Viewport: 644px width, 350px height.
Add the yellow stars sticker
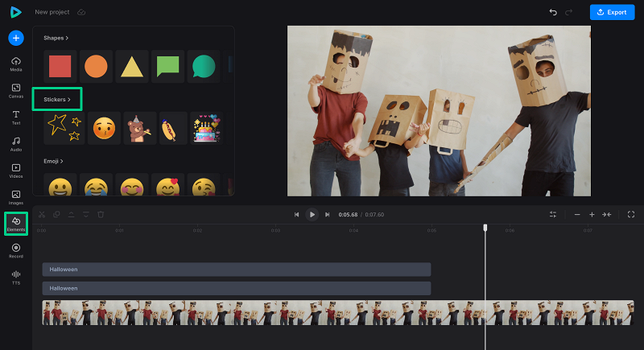coord(64,128)
